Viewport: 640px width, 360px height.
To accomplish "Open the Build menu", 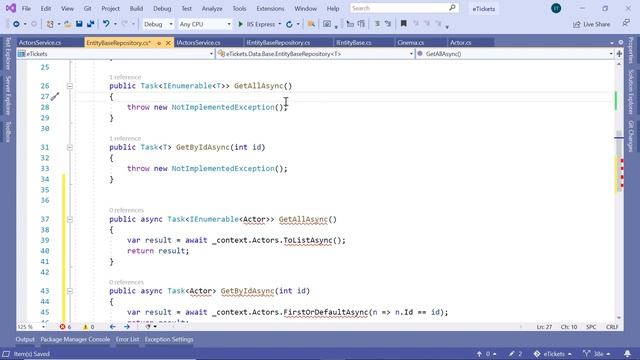I will (x=136, y=8).
